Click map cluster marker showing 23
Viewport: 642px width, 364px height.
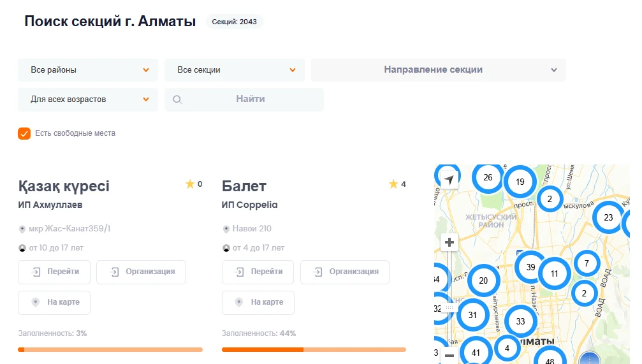pos(608,217)
